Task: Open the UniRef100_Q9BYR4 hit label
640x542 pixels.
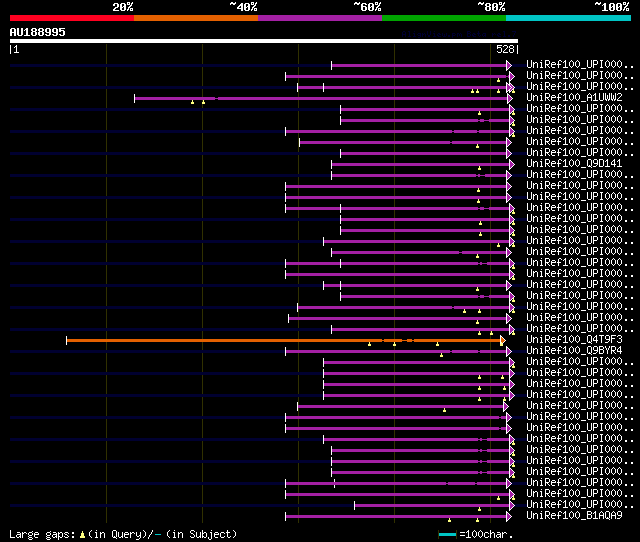Action: [574, 350]
